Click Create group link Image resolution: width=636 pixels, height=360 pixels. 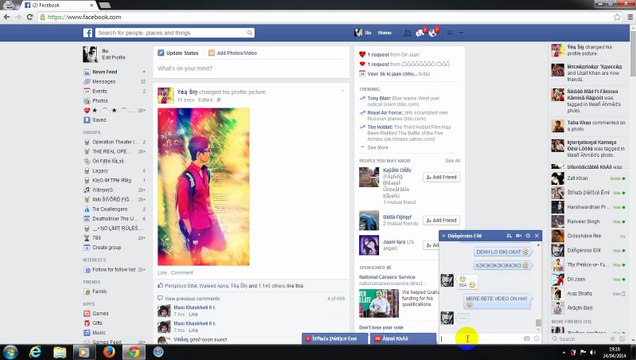pyautogui.click(x=107, y=247)
